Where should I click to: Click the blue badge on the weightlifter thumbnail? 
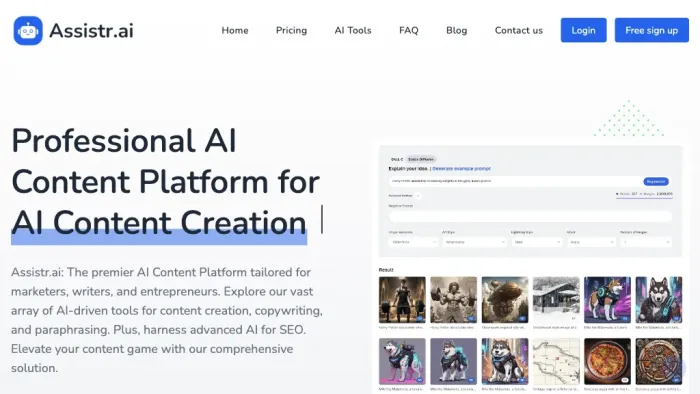point(420,319)
